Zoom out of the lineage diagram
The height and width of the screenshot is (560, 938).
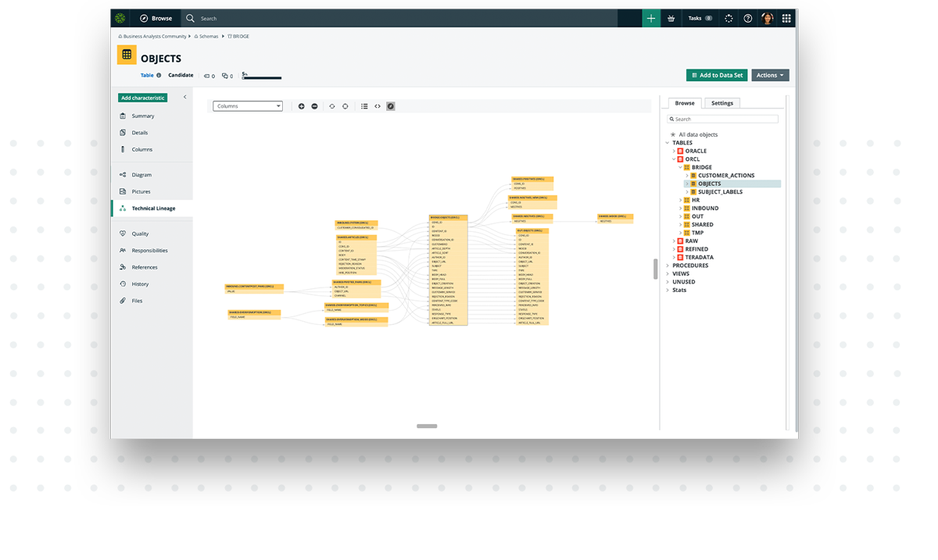pyautogui.click(x=314, y=105)
